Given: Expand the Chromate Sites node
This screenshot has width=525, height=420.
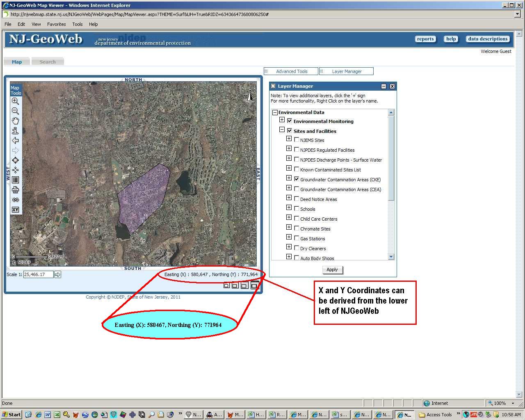Looking at the screenshot, I should tap(289, 227).
